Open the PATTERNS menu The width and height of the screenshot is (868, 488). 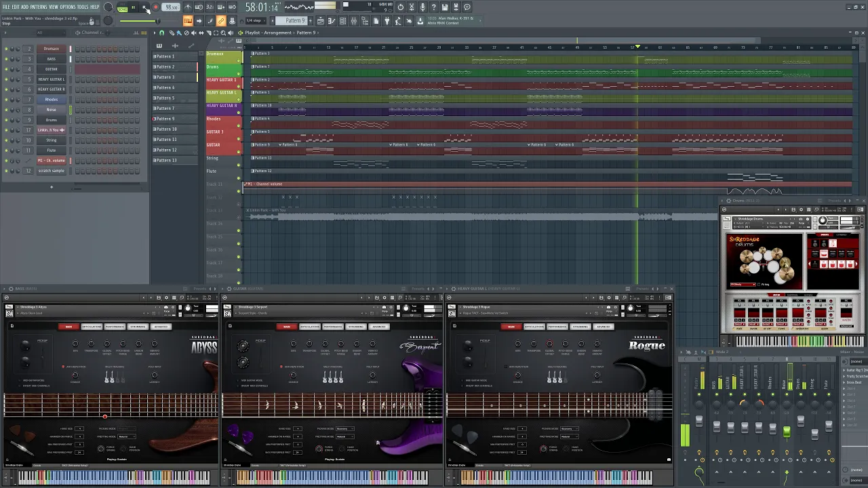38,7
